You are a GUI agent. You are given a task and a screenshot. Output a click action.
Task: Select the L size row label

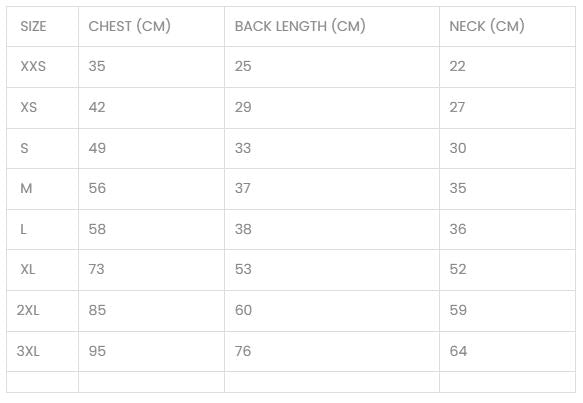[x=23, y=229]
